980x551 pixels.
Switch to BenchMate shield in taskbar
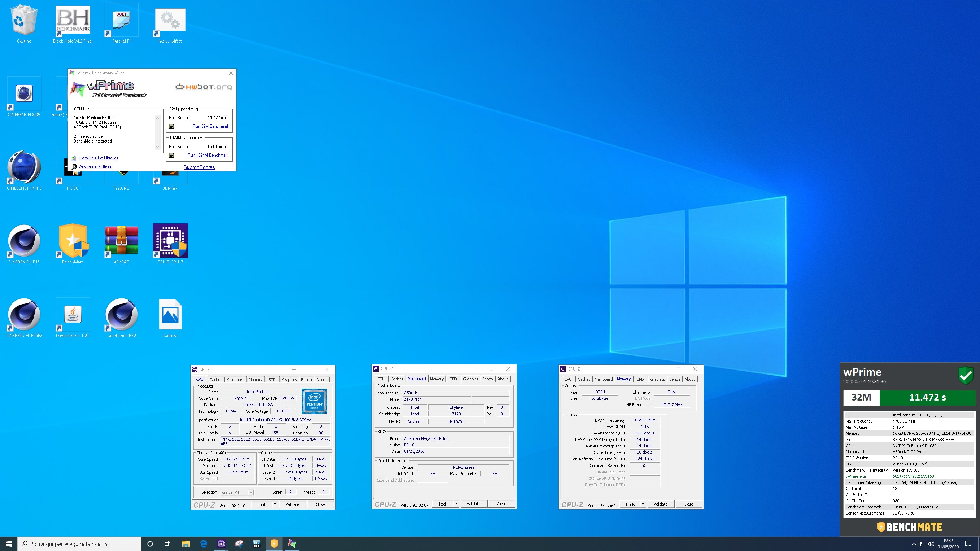(274, 544)
